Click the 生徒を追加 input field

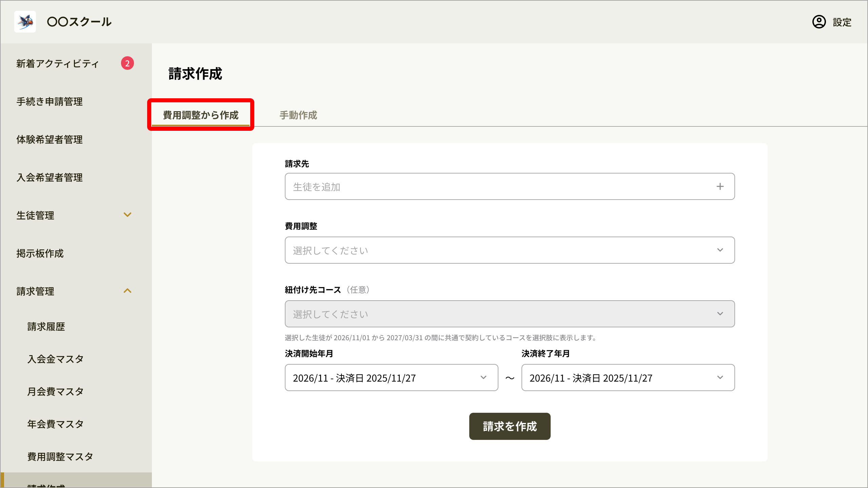tap(510, 186)
